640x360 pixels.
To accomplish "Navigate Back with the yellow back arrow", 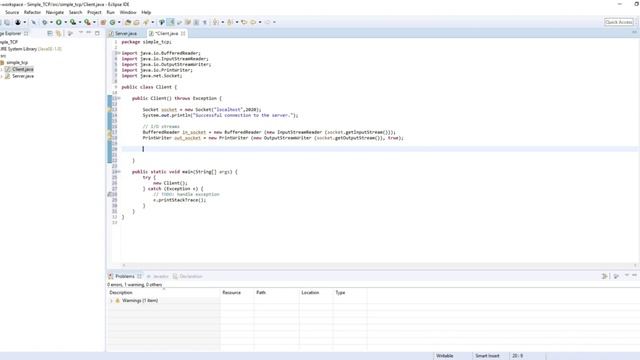I will pos(253,22).
